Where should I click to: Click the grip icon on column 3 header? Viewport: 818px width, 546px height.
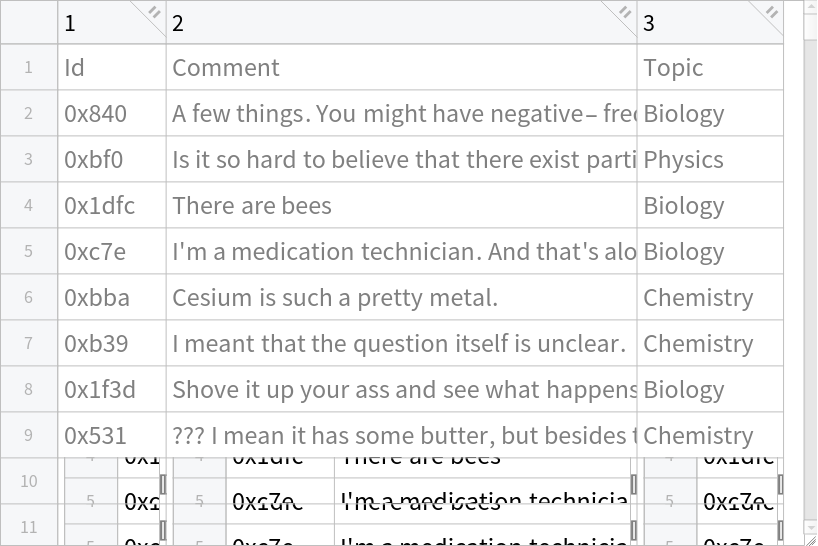pyautogui.click(x=771, y=12)
